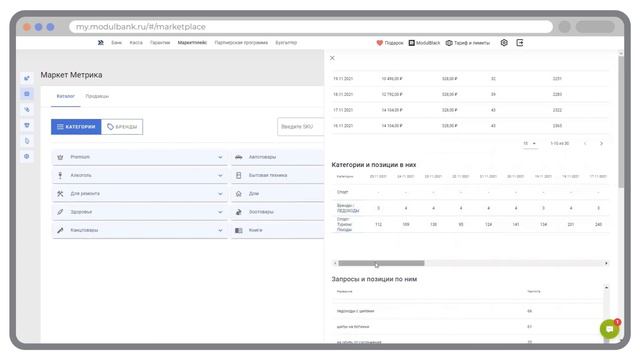Open settings via the gear icon
Screen dimensions: 640x360
tap(504, 42)
